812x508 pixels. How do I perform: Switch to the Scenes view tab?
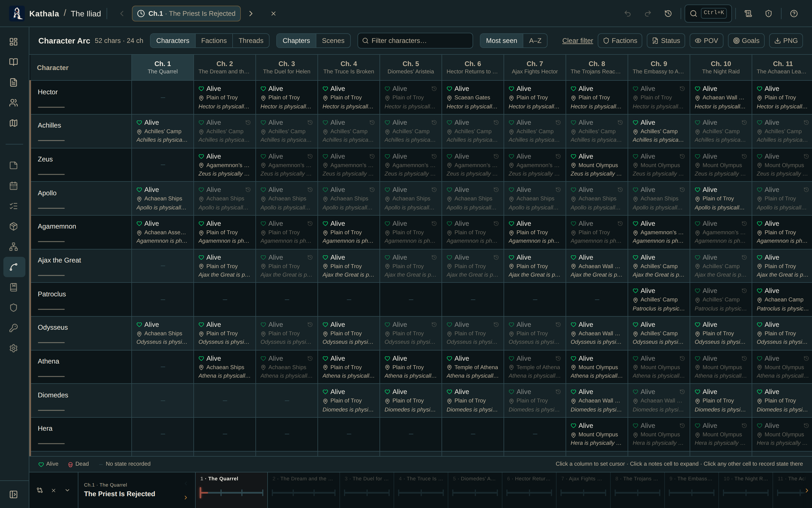click(333, 41)
